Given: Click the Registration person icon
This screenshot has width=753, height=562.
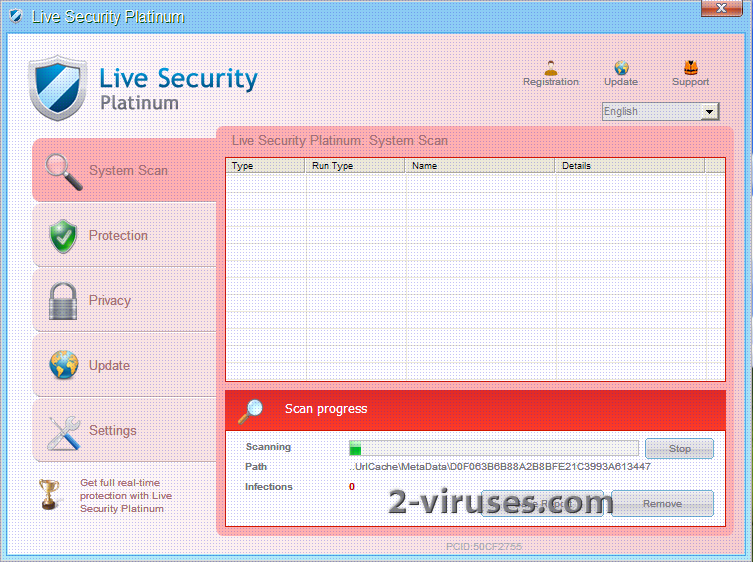Looking at the screenshot, I should point(551,68).
